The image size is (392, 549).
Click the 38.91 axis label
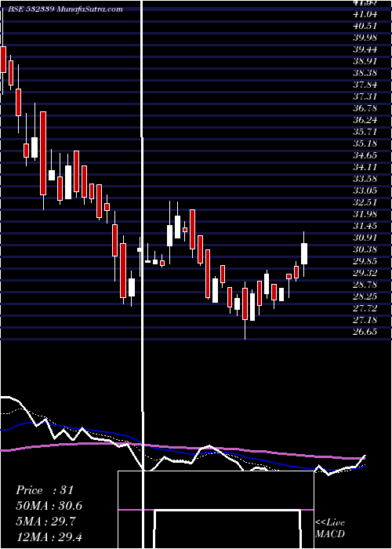pyautogui.click(x=365, y=61)
